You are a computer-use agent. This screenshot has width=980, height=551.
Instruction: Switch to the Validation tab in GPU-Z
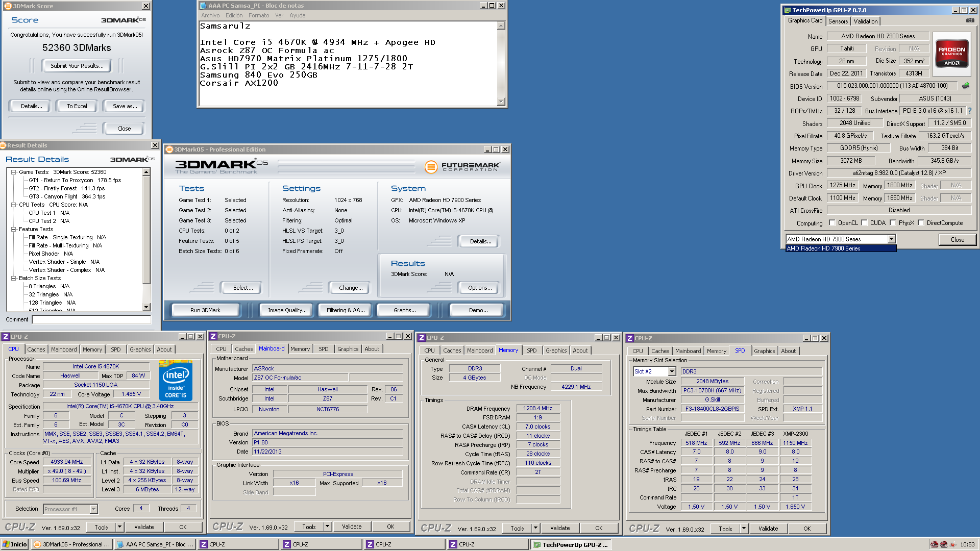(x=866, y=21)
